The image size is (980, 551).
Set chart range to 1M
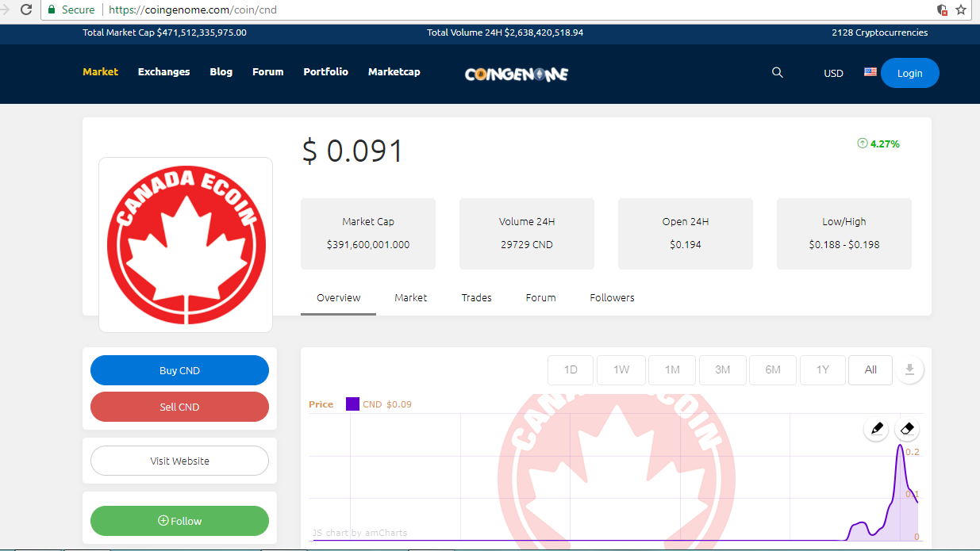[672, 369]
